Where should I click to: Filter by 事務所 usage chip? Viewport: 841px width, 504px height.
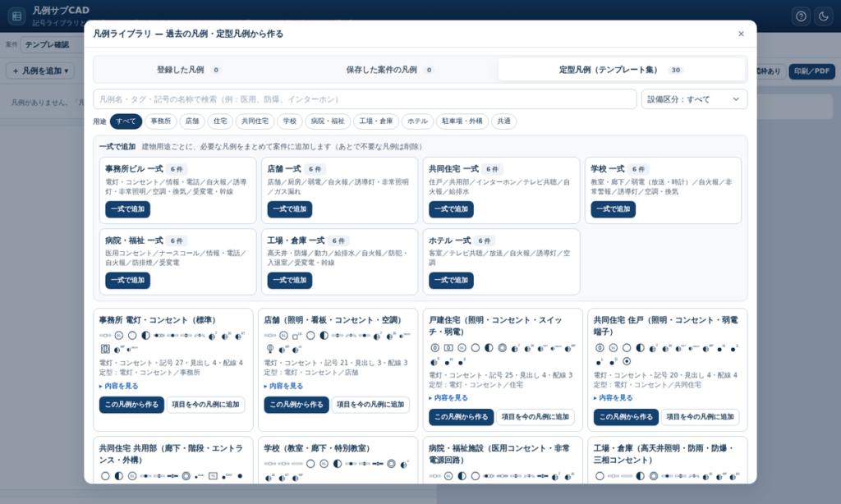pyautogui.click(x=161, y=121)
